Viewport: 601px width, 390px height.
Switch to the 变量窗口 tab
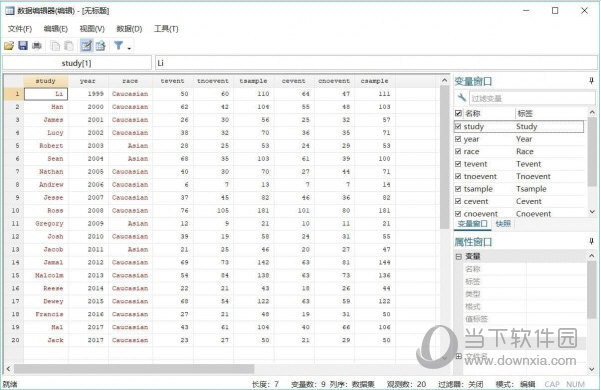click(472, 224)
